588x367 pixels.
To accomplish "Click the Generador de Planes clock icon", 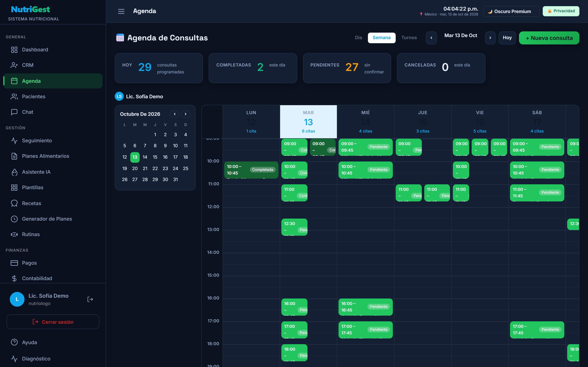I will (14, 219).
